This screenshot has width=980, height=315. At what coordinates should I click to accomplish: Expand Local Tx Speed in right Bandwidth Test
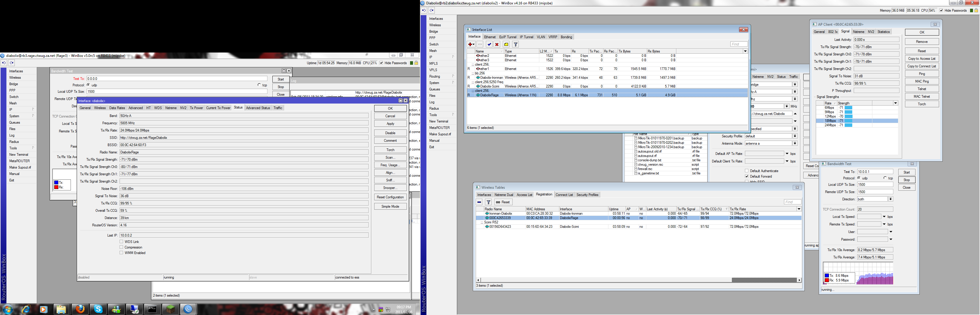tap(884, 216)
